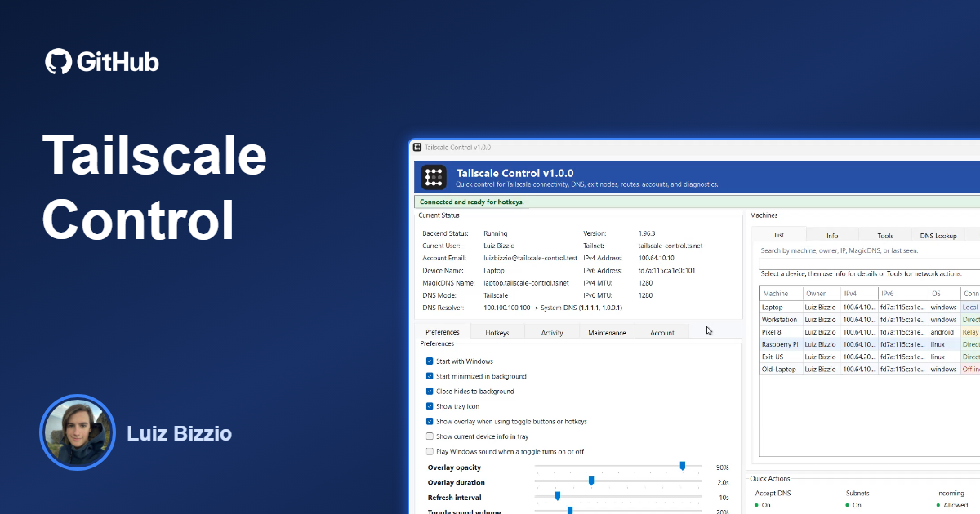This screenshot has height=514, width=980.
Task: Click the Tailnet value tailscale-control.ts.net
Action: (x=670, y=246)
